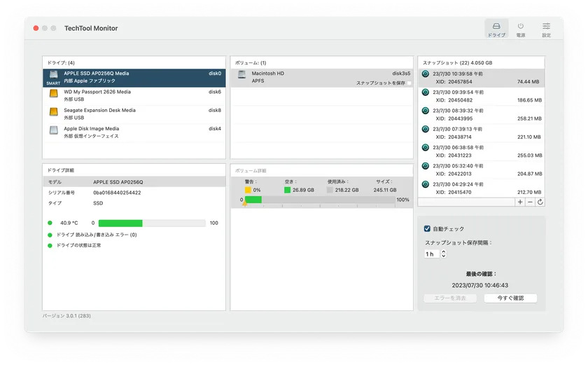The height and width of the screenshot is (365, 588).
Task: Click the serial number 0ba0168440254422
Action: click(x=117, y=193)
